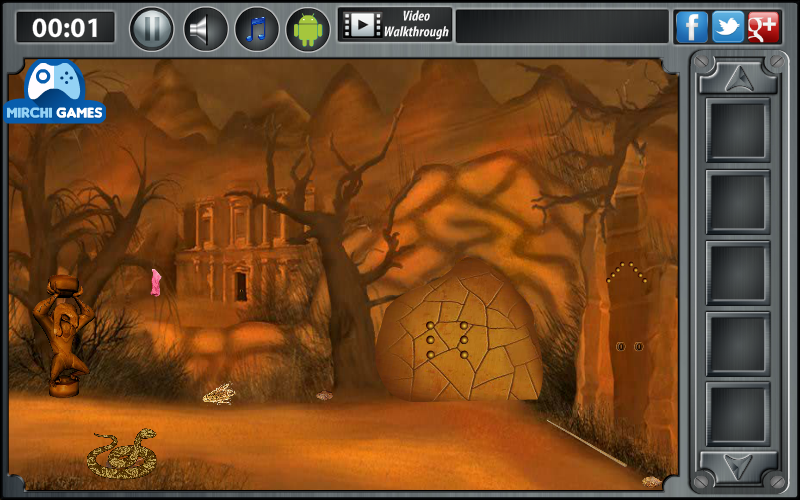The image size is (800, 500).
Task: Click the small rock near the dead tree
Action: coord(324,395)
